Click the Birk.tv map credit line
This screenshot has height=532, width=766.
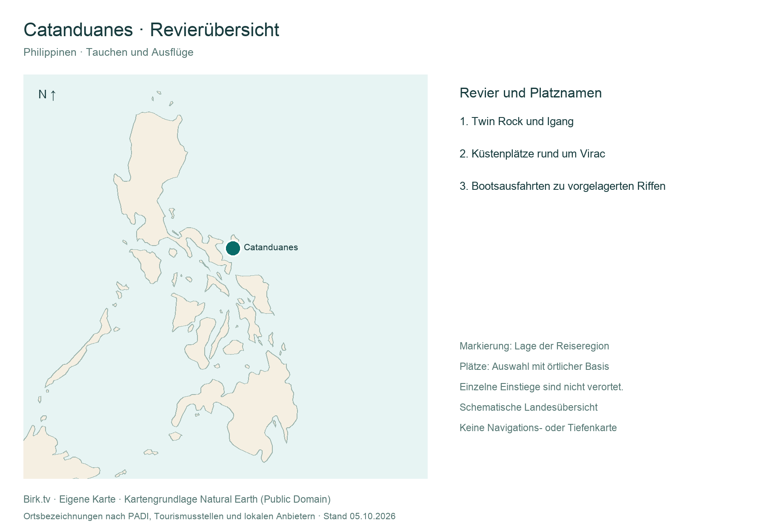(x=177, y=499)
